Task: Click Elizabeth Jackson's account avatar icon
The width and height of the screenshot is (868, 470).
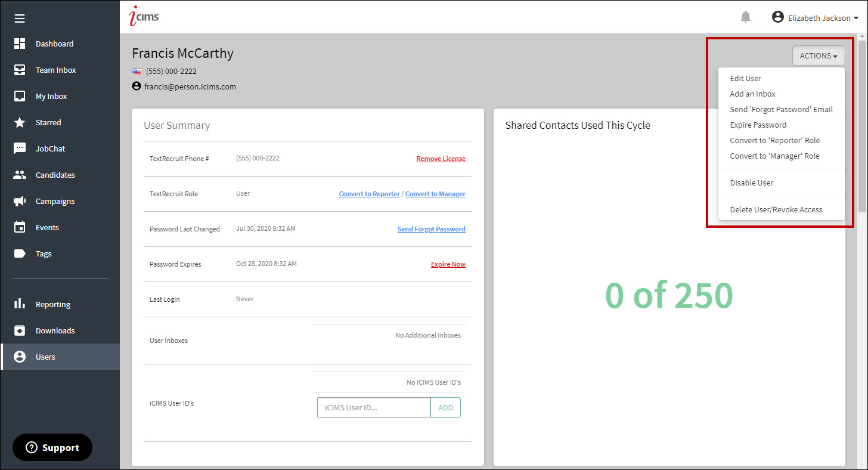Action: 777,17
